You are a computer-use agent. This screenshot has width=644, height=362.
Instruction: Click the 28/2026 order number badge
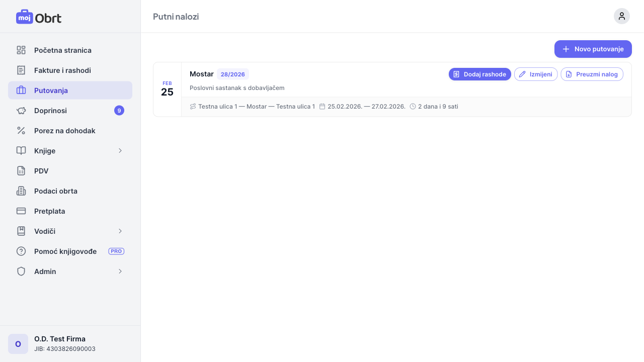tap(232, 74)
